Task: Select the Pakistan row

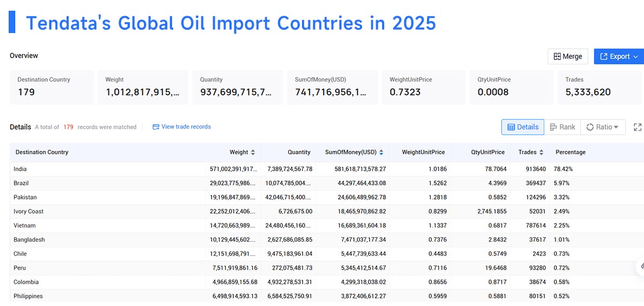Action: pyautogui.click(x=327, y=197)
